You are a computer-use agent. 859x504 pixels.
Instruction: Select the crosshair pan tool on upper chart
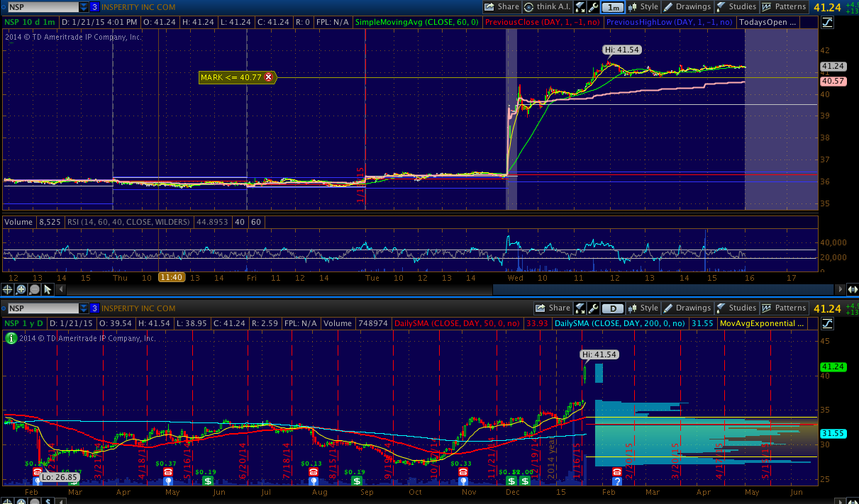8,289
